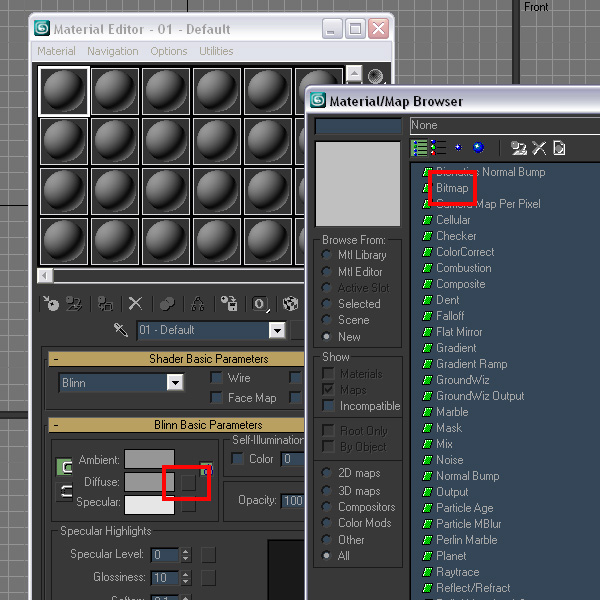Select the 3D maps radio button
This screenshot has height=600, width=600.
pos(326,491)
